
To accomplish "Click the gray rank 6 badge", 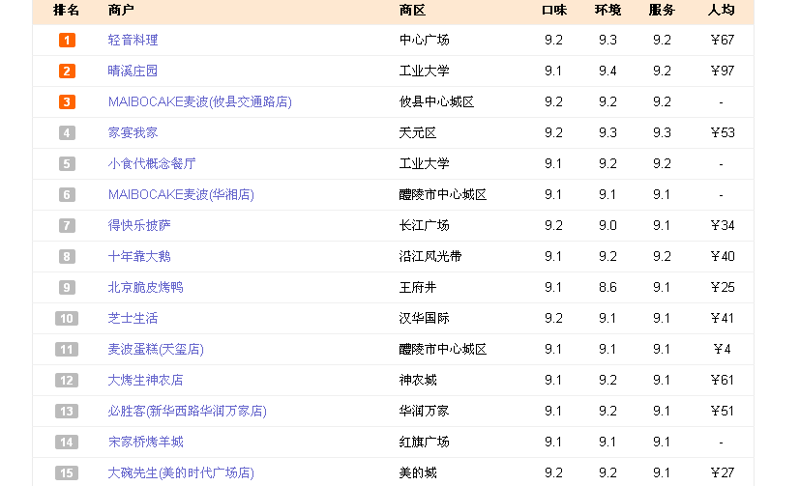I will [x=67, y=195].
